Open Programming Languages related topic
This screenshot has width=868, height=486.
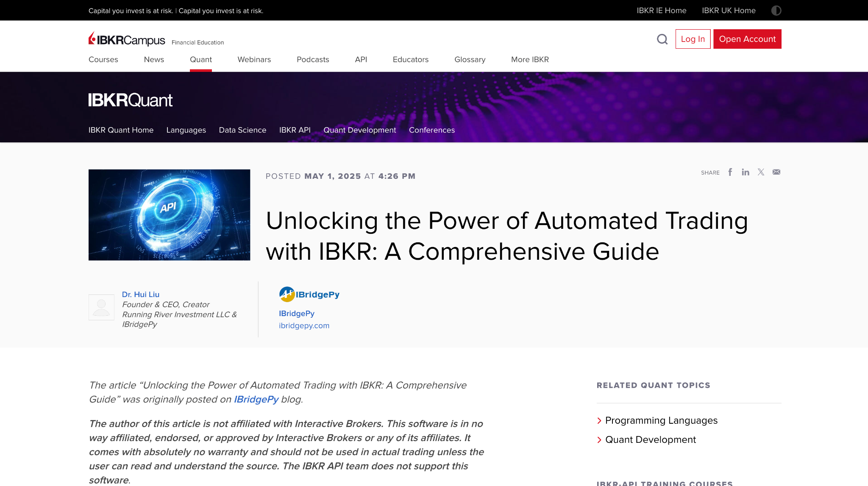click(x=661, y=420)
